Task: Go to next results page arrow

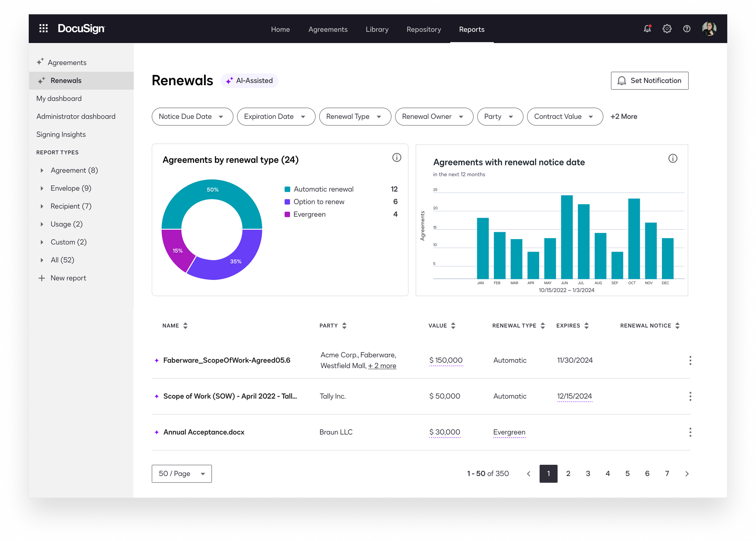Action: (687, 474)
